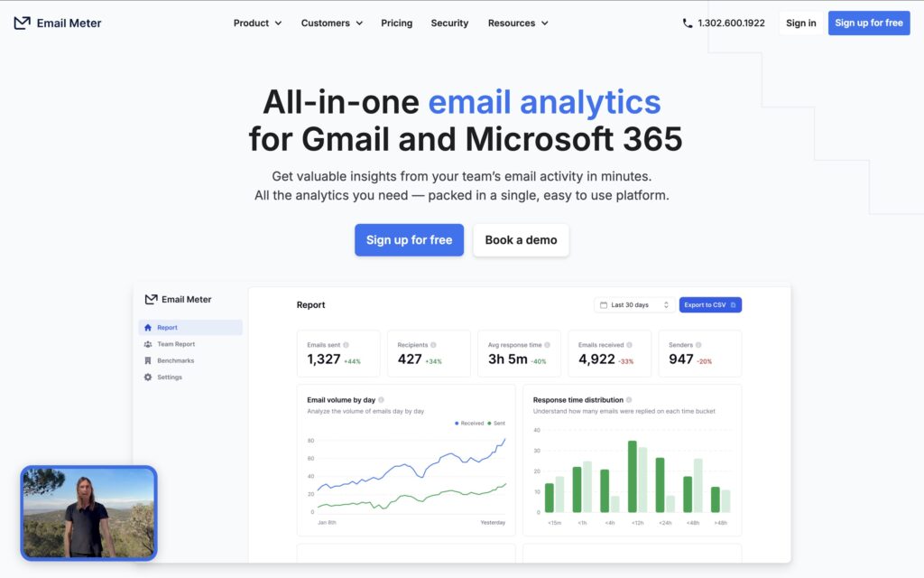The width and height of the screenshot is (924, 578).
Task: Click the Email Meter envelope logo in the top navigation
Action: pos(22,23)
